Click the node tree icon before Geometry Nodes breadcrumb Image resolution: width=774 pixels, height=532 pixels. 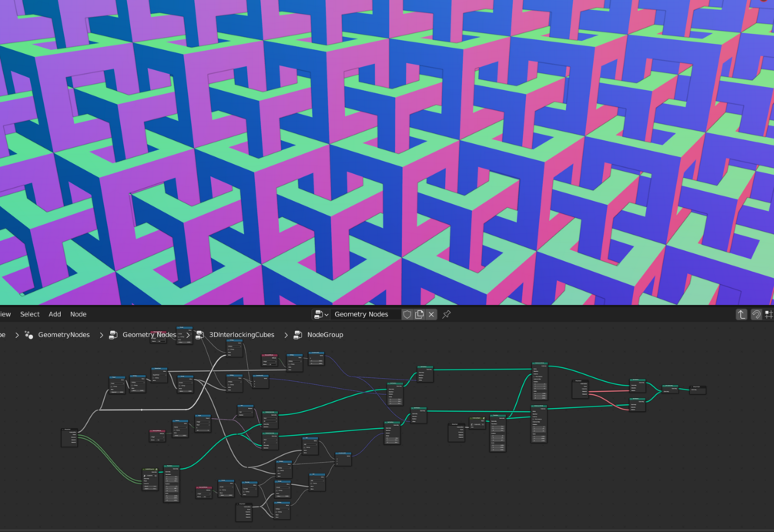pyautogui.click(x=113, y=335)
